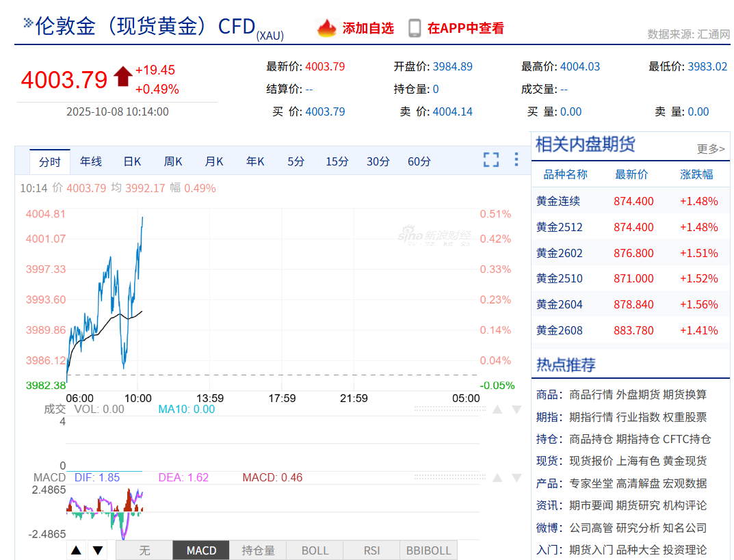Switch indicator to BOLL

(315, 550)
